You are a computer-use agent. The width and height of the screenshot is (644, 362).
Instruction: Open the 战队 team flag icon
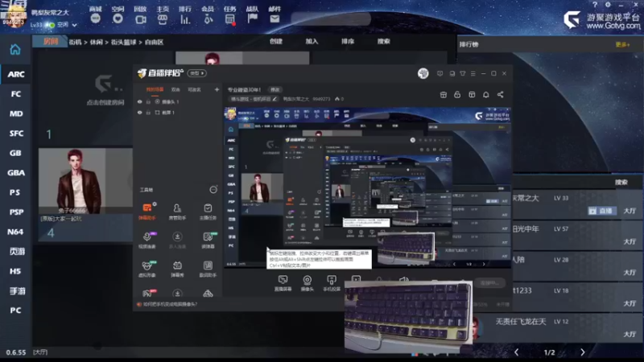252,15
